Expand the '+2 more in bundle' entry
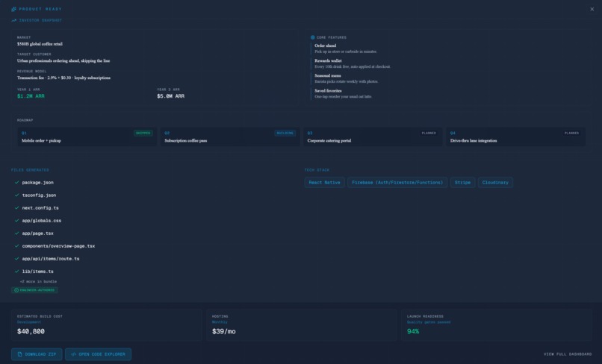Viewport: 602px width, 364px height. pyautogui.click(x=38, y=281)
